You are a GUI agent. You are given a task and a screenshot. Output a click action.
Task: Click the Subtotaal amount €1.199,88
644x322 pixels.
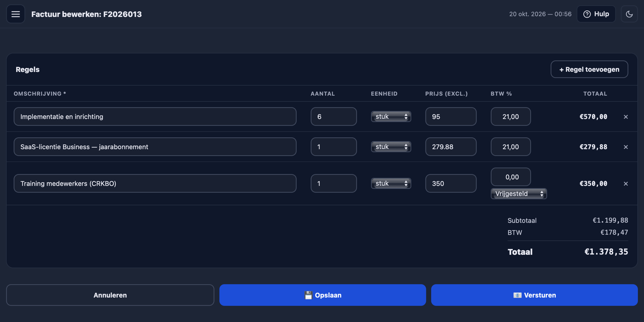pyautogui.click(x=610, y=220)
